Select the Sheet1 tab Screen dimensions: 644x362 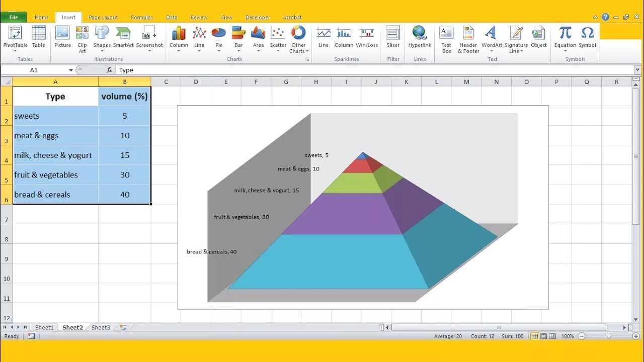click(x=44, y=327)
